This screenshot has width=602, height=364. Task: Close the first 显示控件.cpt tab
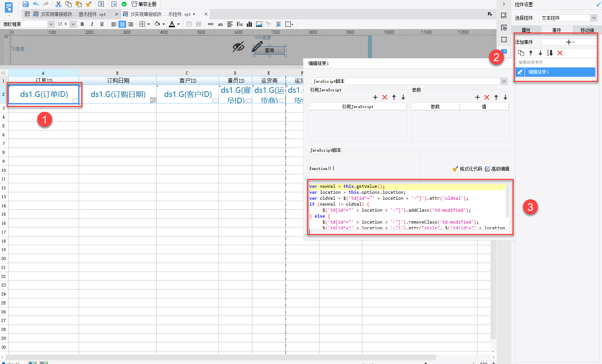[117, 14]
